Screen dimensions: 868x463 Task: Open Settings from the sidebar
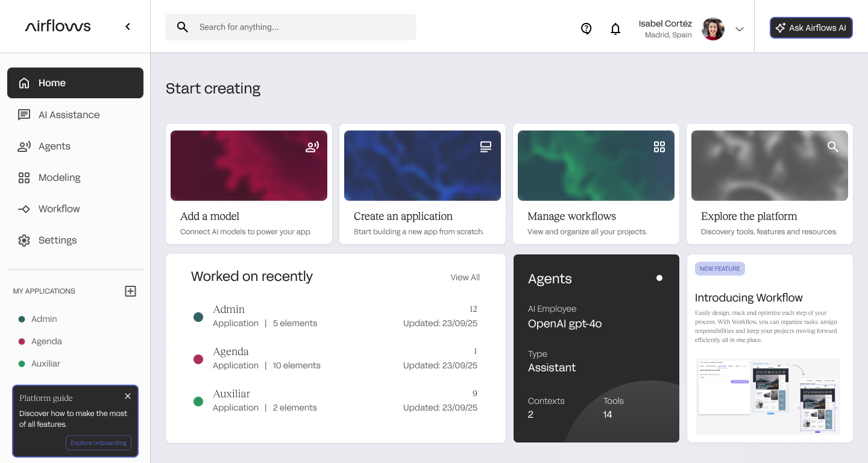[57, 240]
